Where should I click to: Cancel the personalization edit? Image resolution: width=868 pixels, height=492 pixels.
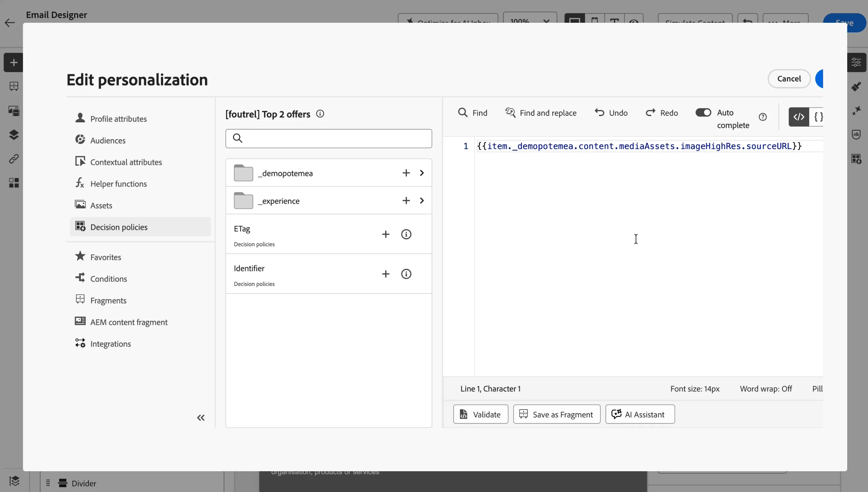coord(789,79)
